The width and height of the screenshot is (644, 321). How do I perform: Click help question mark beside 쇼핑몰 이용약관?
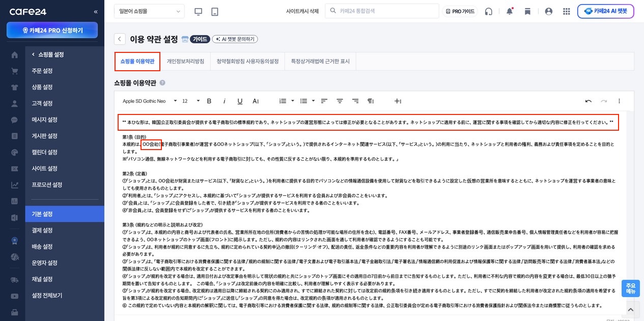162,82
